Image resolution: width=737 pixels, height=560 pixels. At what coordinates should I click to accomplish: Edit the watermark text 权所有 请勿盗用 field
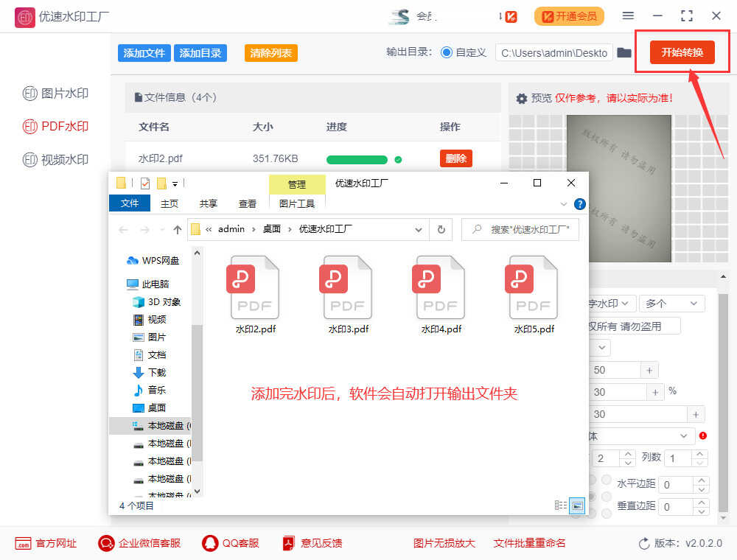(x=634, y=326)
